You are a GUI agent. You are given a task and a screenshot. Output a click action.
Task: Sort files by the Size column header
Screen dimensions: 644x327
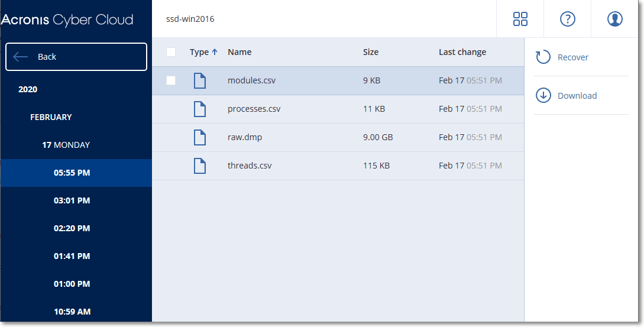click(370, 52)
